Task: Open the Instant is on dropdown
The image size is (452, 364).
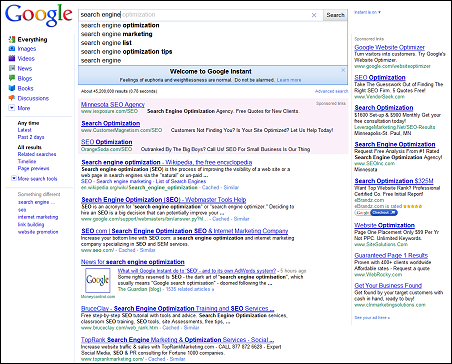Action: click(367, 12)
